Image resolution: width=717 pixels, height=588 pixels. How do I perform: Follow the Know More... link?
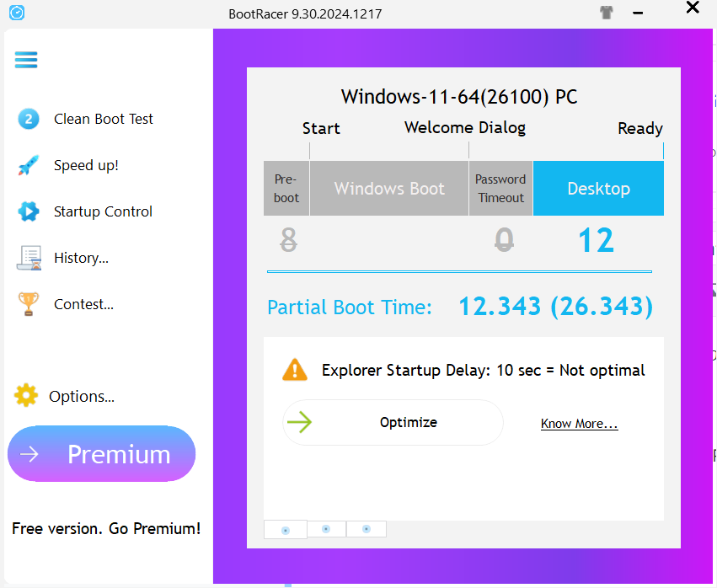[x=580, y=424]
